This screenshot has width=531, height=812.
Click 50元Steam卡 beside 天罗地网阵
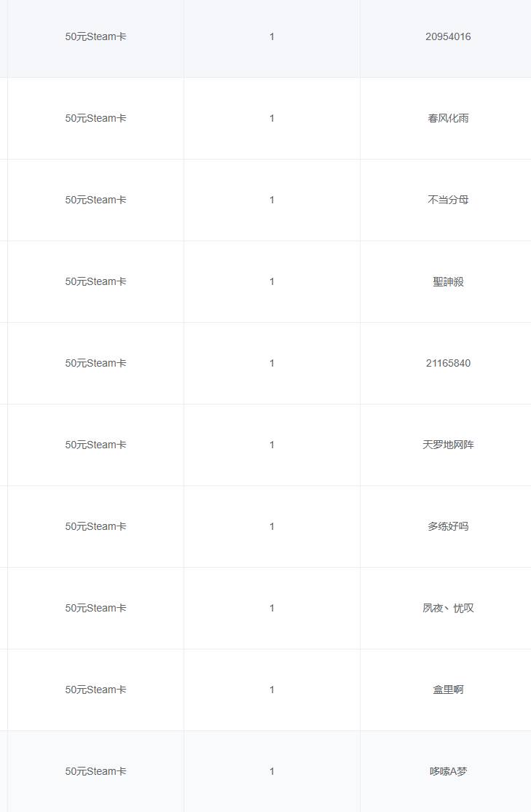(x=95, y=445)
